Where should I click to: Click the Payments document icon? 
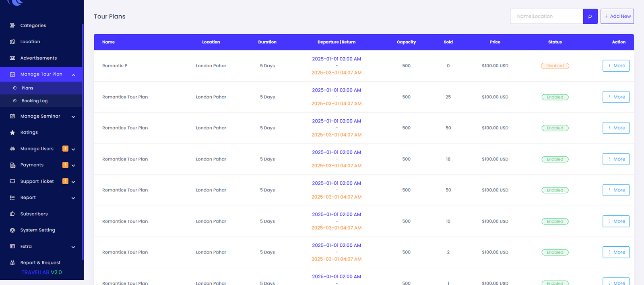click(x=12, y=165)
